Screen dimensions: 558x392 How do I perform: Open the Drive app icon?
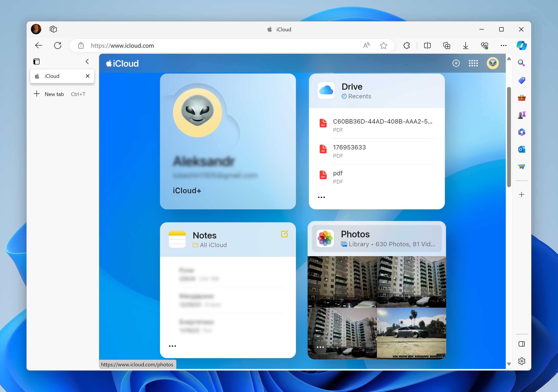(x=326, y=91)
